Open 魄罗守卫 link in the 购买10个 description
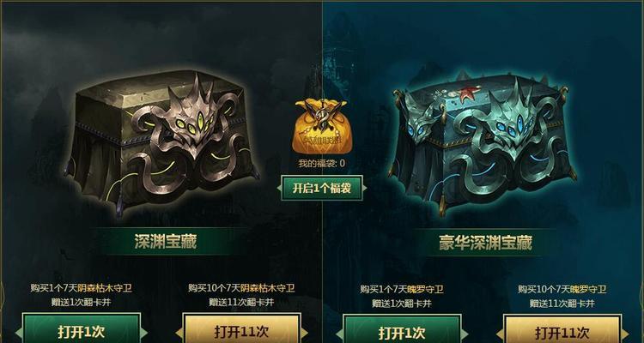 click(x=587, y=289)
